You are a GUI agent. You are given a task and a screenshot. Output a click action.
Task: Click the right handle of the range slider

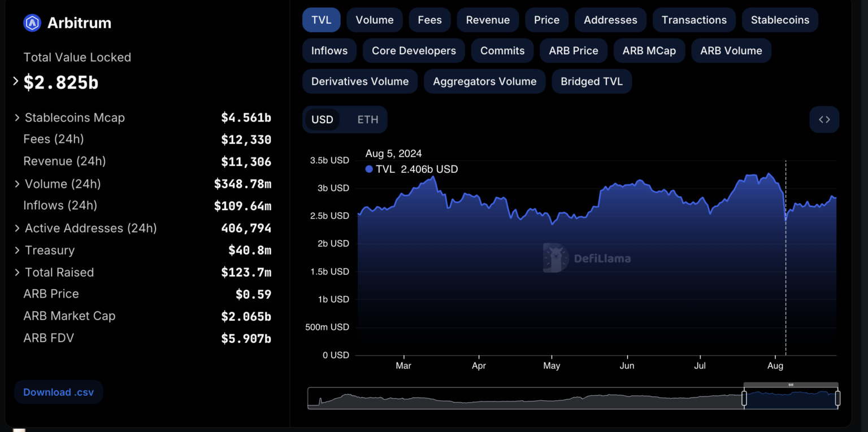[x=837, y=398]
